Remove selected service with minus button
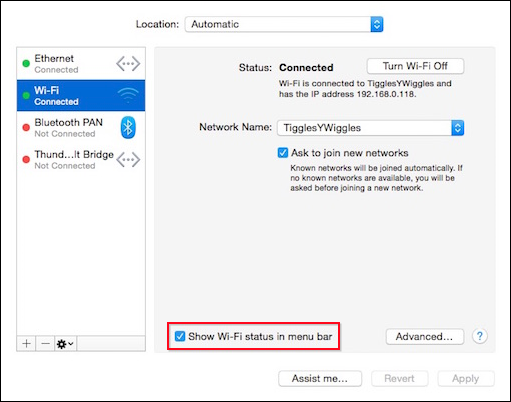This screenshot has width=511, height=402. (45, 343)
